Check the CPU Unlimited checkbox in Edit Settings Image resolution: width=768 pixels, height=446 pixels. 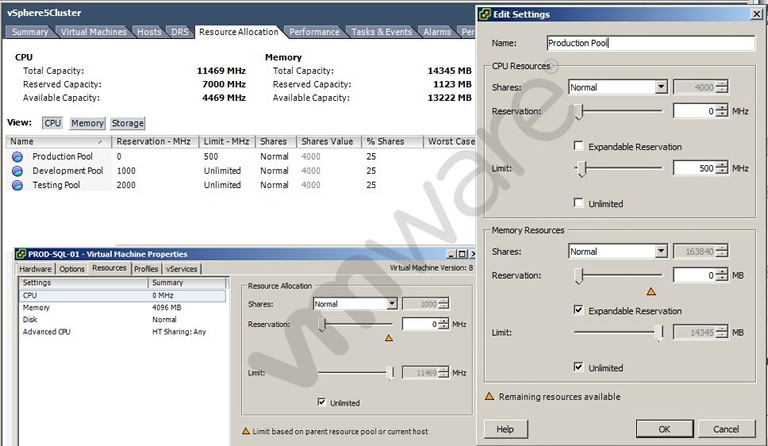[x=578, y=203]
